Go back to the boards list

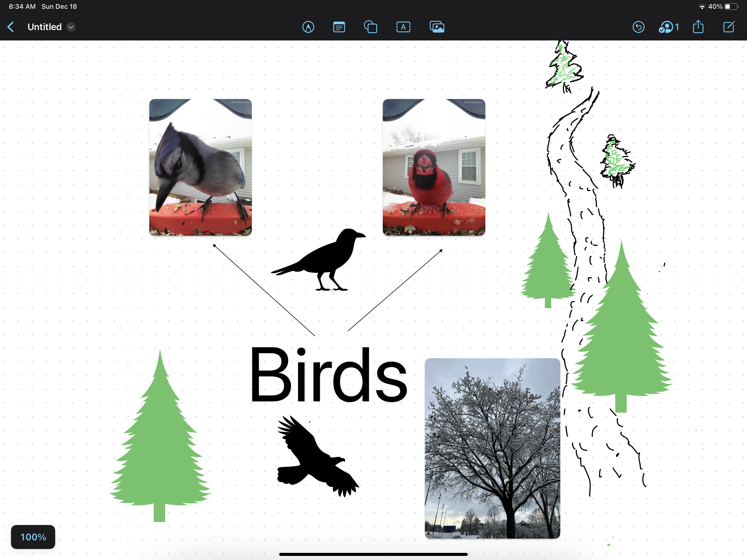pyautogui.click(x=11, y=27)
